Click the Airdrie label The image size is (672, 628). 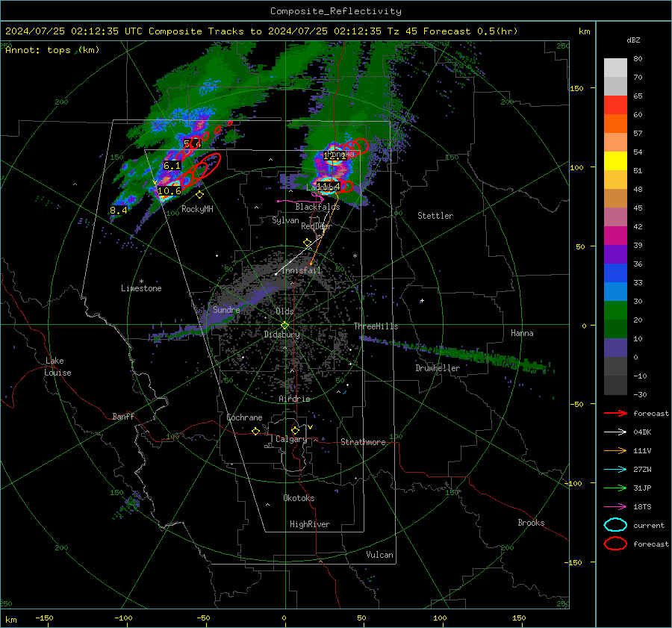tap(294, 399)
